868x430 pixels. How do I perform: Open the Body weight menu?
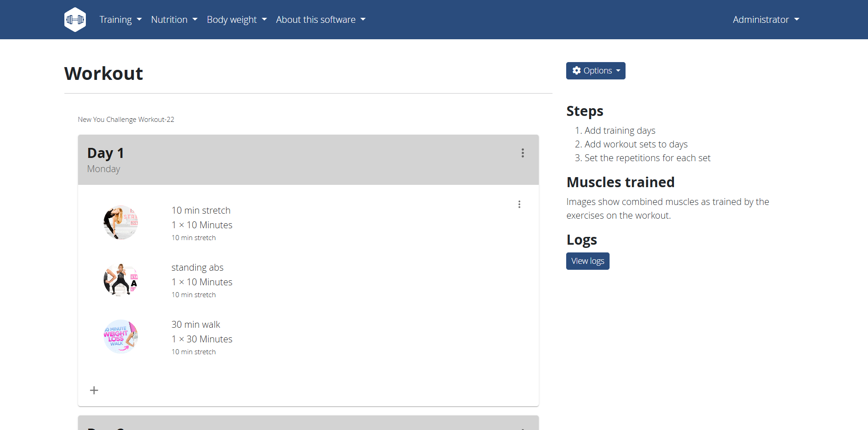237,20
